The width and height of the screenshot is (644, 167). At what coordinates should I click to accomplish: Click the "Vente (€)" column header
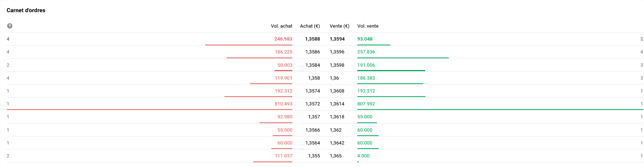point(339,26)
